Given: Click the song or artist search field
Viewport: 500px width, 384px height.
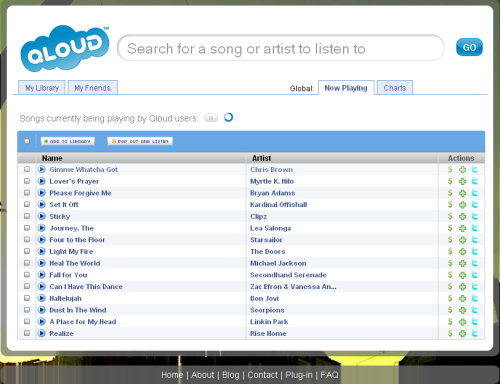Looking at the screenshot, I should (x=281, y=48).
